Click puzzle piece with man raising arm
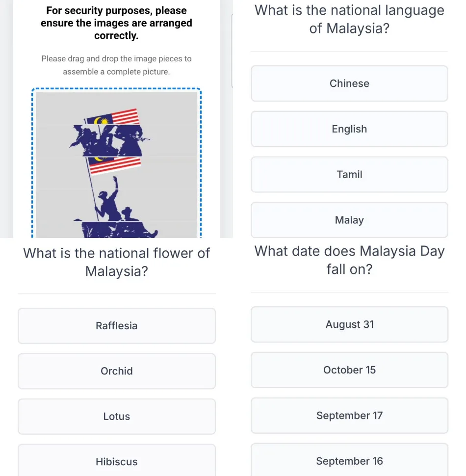Viewport: 466px width, 476px height. tap(116, 205)
